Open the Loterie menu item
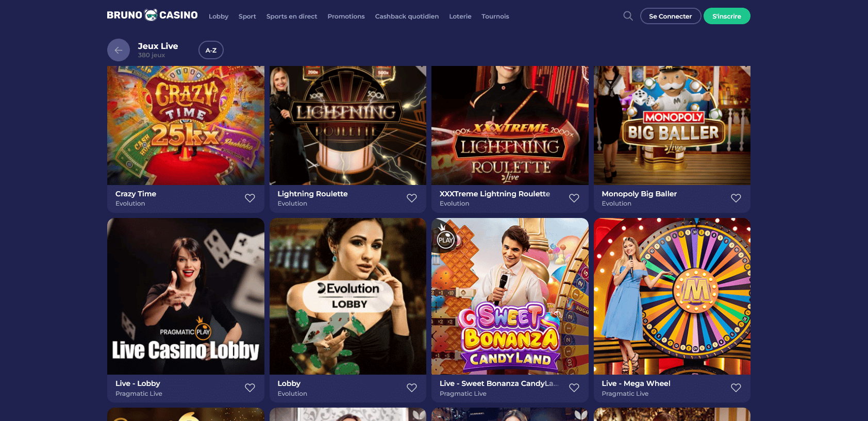The height and width of the screenshot is (421, 868). point(460,16)
